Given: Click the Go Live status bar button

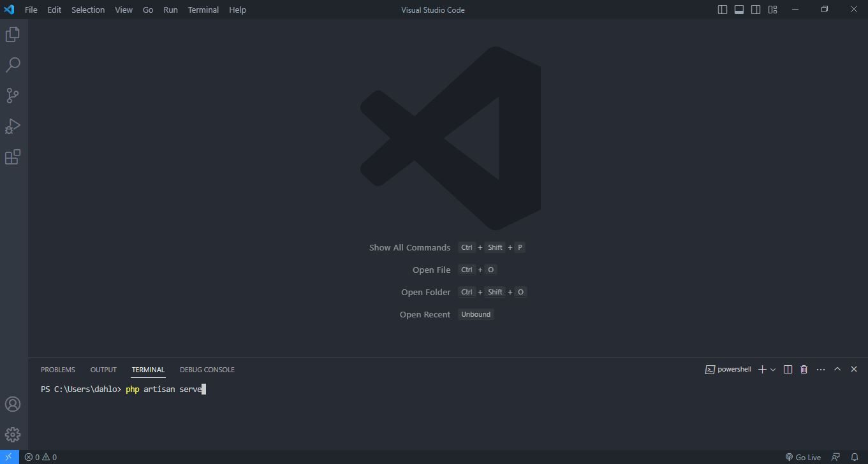Looking at the screenshot, I should point(803,457).
